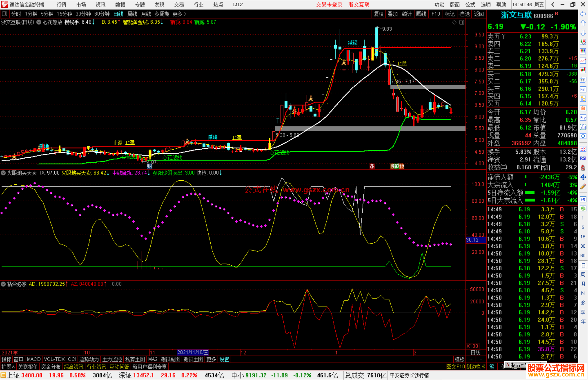Screen dimensions: 588x380
Task: Click the down arrow sidebar icon
Action: click(x=583, y=33)
